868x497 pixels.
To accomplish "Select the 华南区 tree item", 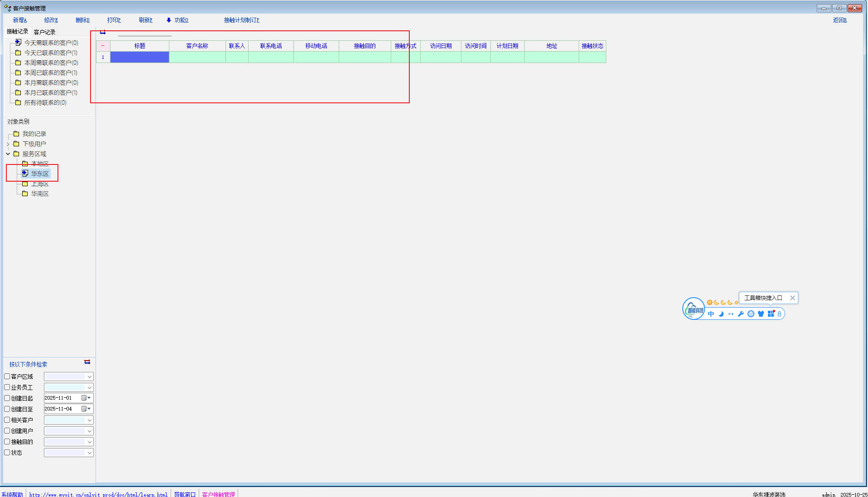I will (x=40, y=194).
